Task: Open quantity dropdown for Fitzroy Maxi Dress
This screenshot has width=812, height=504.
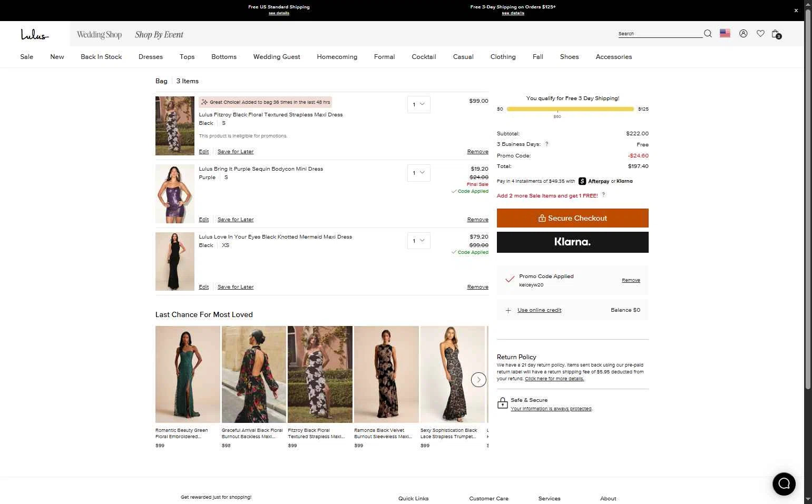Action: pos(418,104)
